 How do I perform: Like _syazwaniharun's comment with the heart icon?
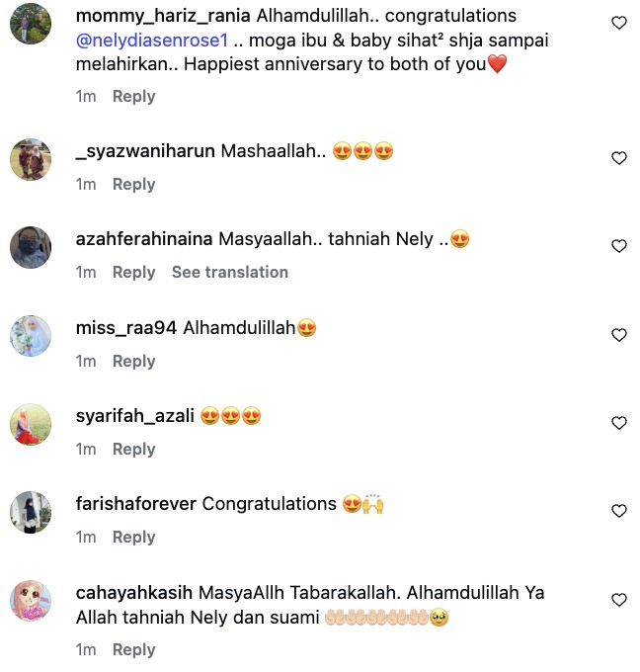click(x=619, y=158)
